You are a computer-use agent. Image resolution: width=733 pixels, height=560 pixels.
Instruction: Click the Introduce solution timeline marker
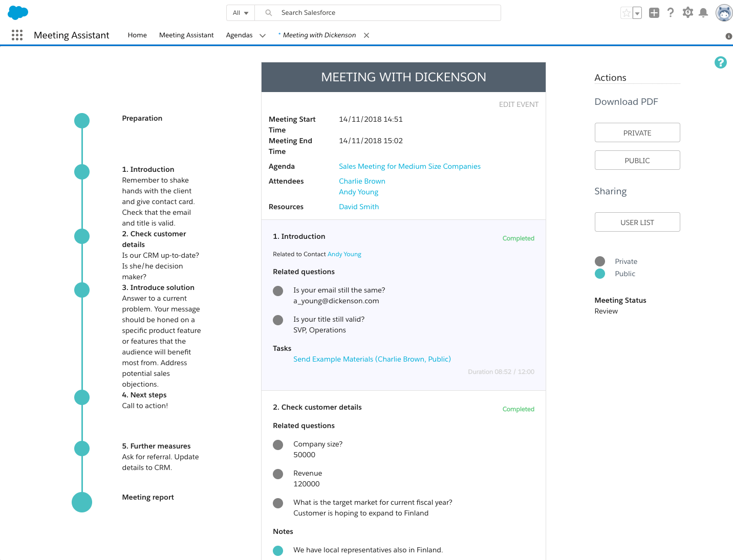tap(82, 290)
